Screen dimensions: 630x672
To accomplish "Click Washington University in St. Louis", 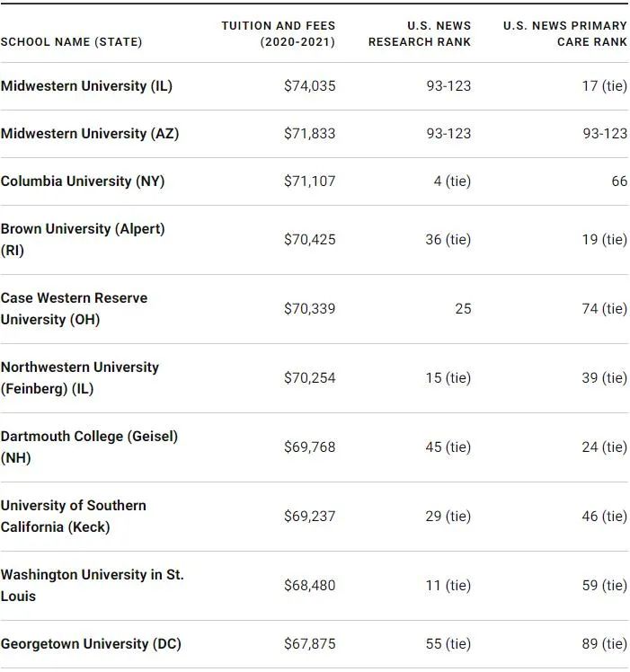I will [92, 586].
